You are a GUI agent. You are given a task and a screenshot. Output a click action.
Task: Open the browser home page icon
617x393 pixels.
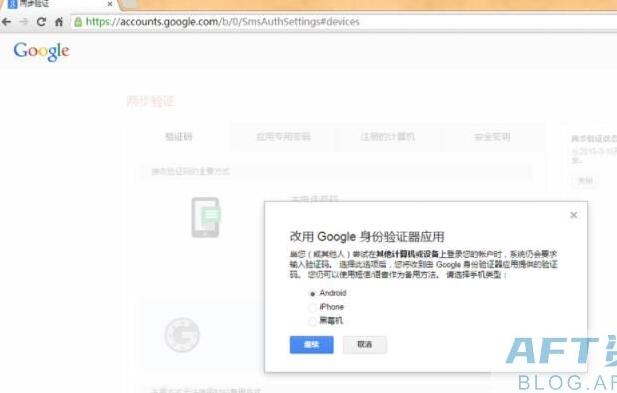(x=59, y=22)
